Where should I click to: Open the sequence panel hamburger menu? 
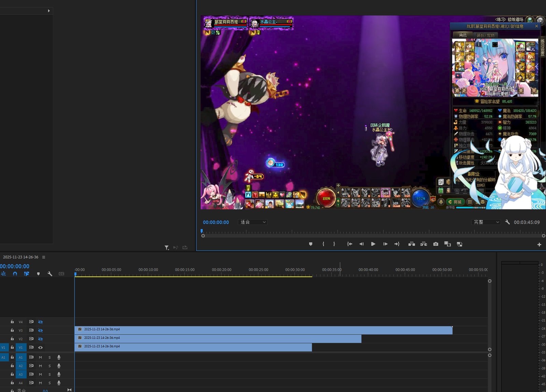pyautogui.click(x=44, y=257)
